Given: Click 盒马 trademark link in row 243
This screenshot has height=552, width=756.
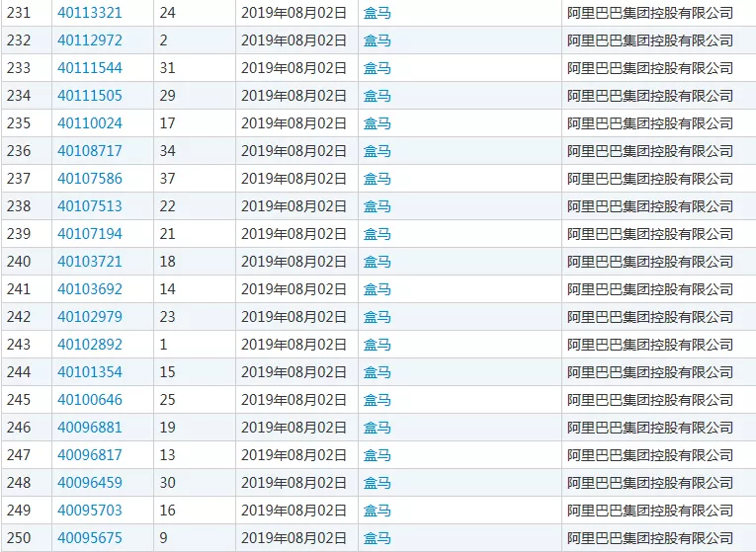Looking at the screenshot, I should coord(378,345).
